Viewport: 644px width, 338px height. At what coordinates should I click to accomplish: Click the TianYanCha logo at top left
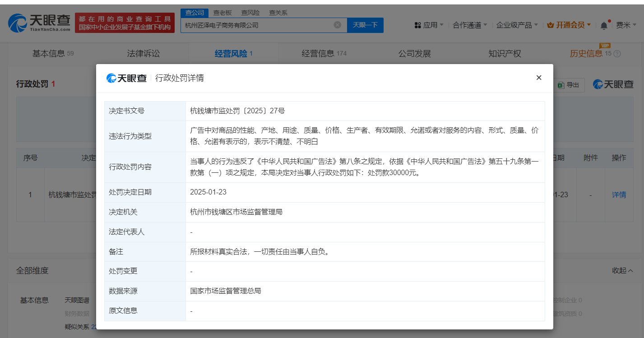tap(40, 23)
